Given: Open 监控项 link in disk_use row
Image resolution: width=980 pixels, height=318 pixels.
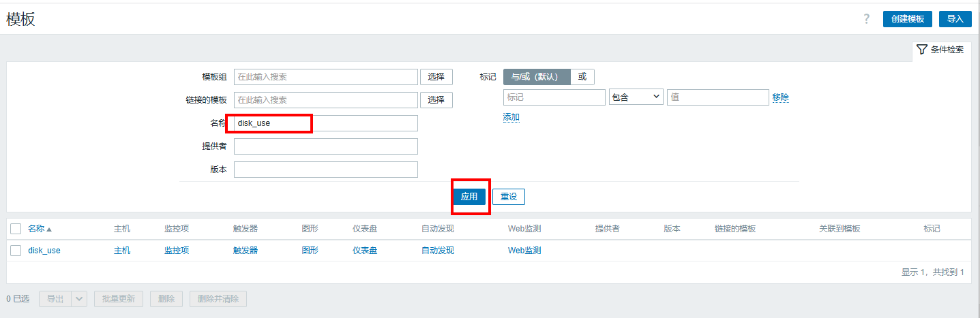Looking at the screenshot, I should (177, 251).
